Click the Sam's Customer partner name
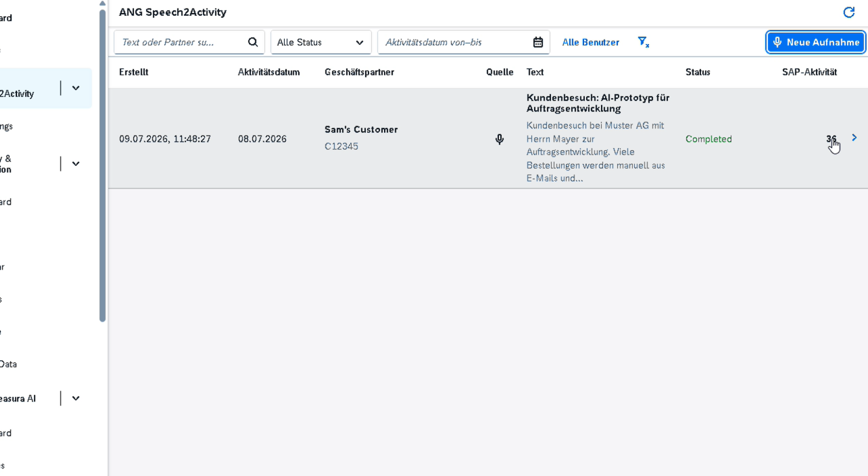The width and height of the screenshot is (868, 476). (361, 129)
